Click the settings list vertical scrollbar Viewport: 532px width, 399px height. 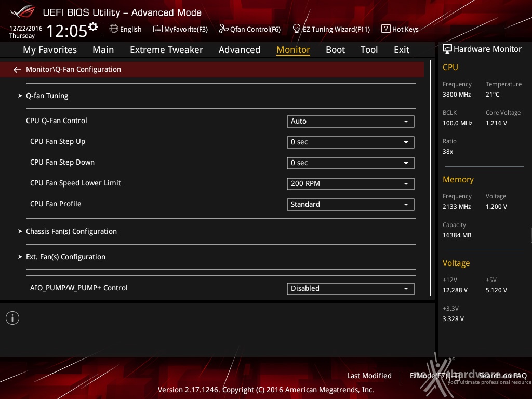pos(430,178)
